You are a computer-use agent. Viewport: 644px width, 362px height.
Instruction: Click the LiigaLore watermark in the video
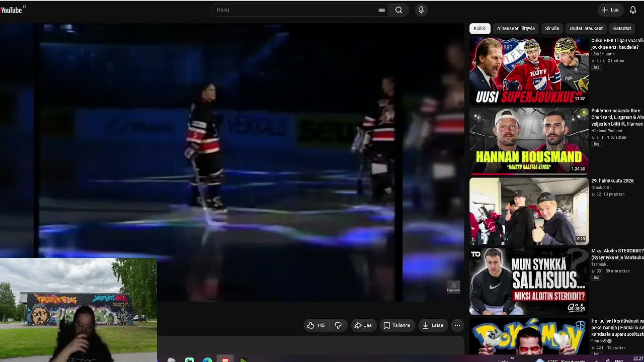[453, 287]
